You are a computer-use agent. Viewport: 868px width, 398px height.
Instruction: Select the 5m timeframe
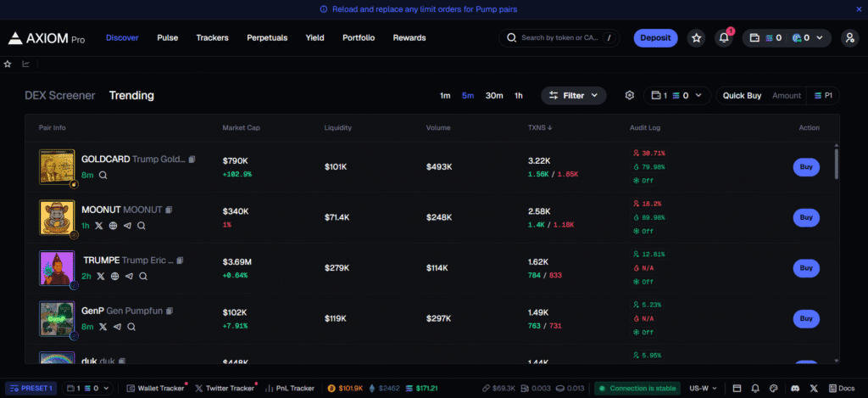coord(468,95)
